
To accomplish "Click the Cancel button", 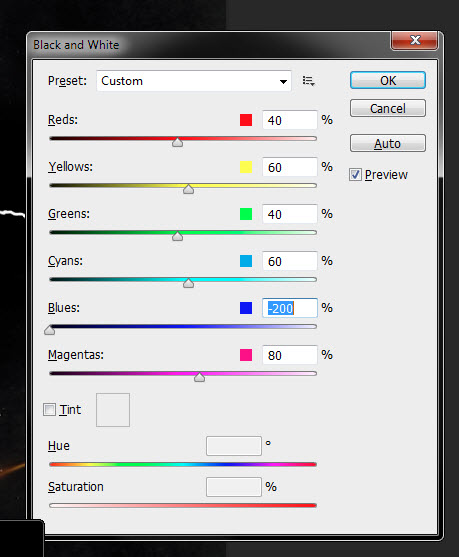I will tap(388, 108).
